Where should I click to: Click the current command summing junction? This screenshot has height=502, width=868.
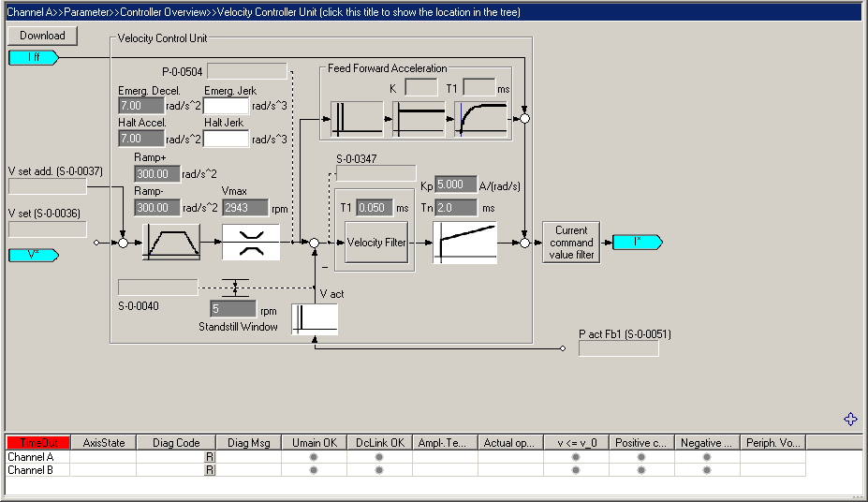[x=524, y=243]
